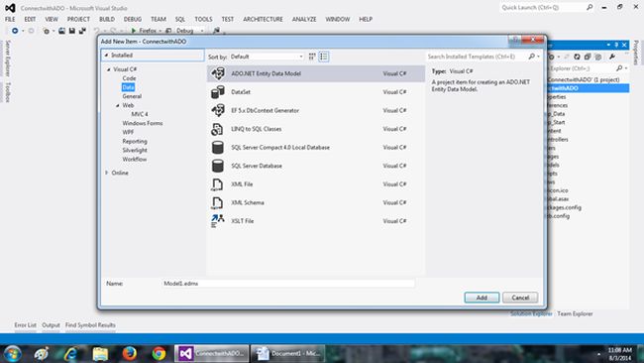Switch templates to small icons view

tap(312, 57)
